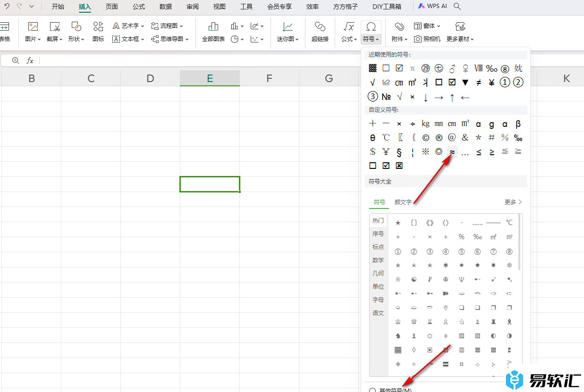Open the search magnifier beside WPS AI
The height and width of the screenshot is (392, 584).
pos(457,7)
